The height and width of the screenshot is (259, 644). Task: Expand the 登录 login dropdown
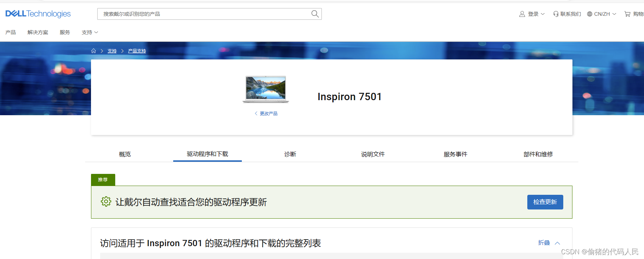pos(536,14)
